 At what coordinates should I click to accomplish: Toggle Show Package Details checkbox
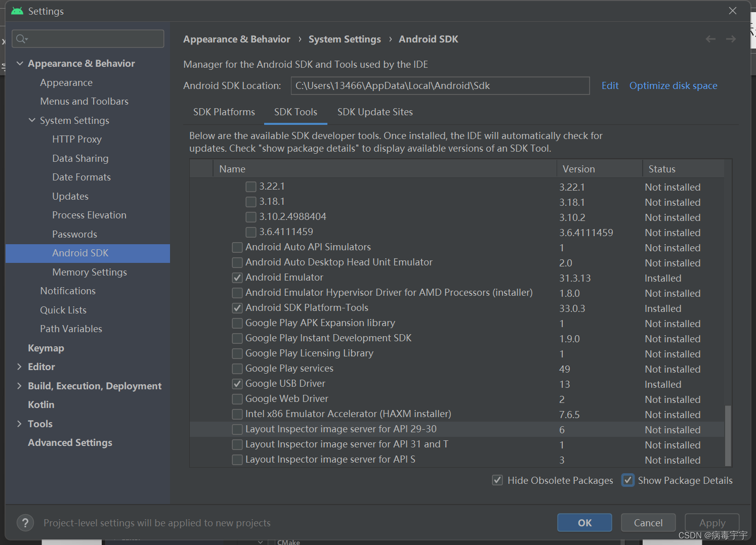[x=628, y=480]
